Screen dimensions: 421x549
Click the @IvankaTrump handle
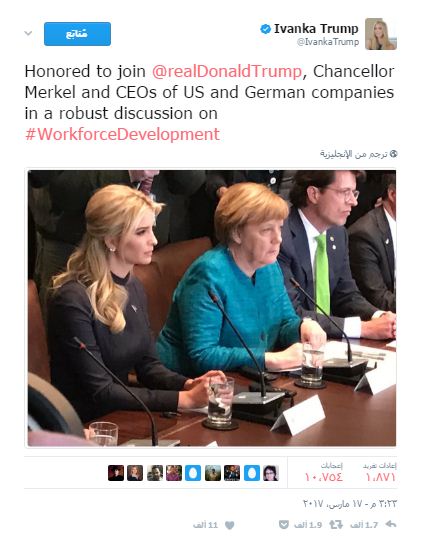(328, 42)
